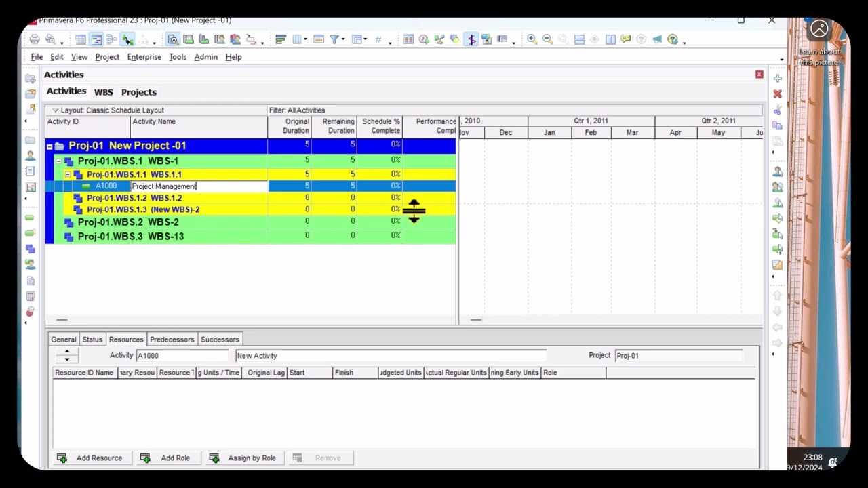Click the Schedule clock icon
The width and height of the screenshot is (868, 488).
coord(424,40)
